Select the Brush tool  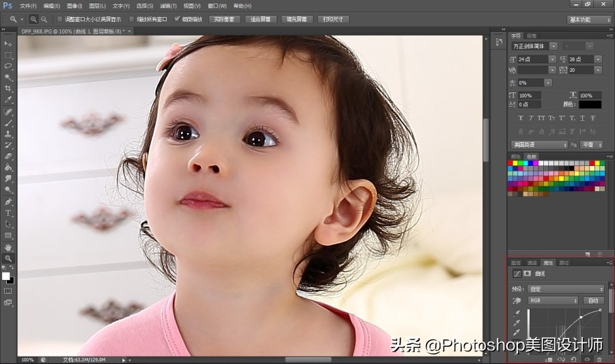click(x=8, y=123)
